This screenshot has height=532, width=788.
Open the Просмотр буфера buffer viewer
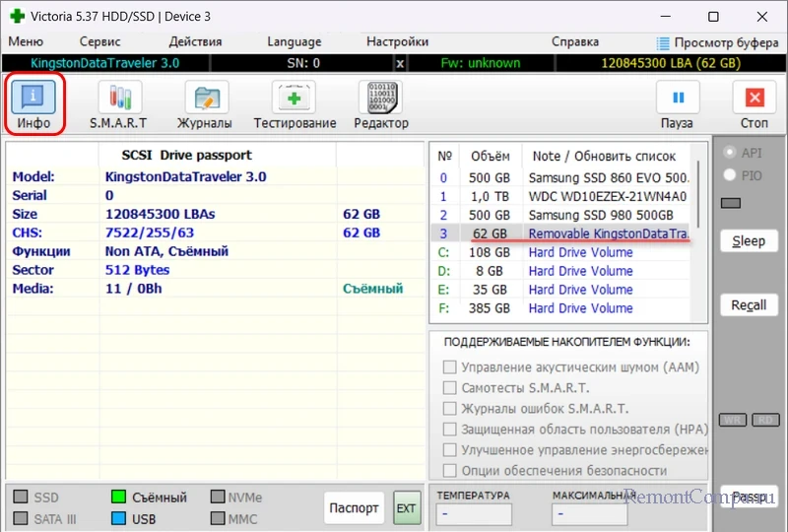click(718, 42)
